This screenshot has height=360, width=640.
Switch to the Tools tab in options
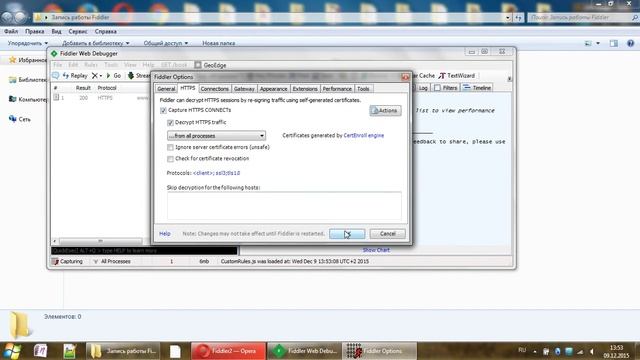pyautogui.click(x=363, y=89)
